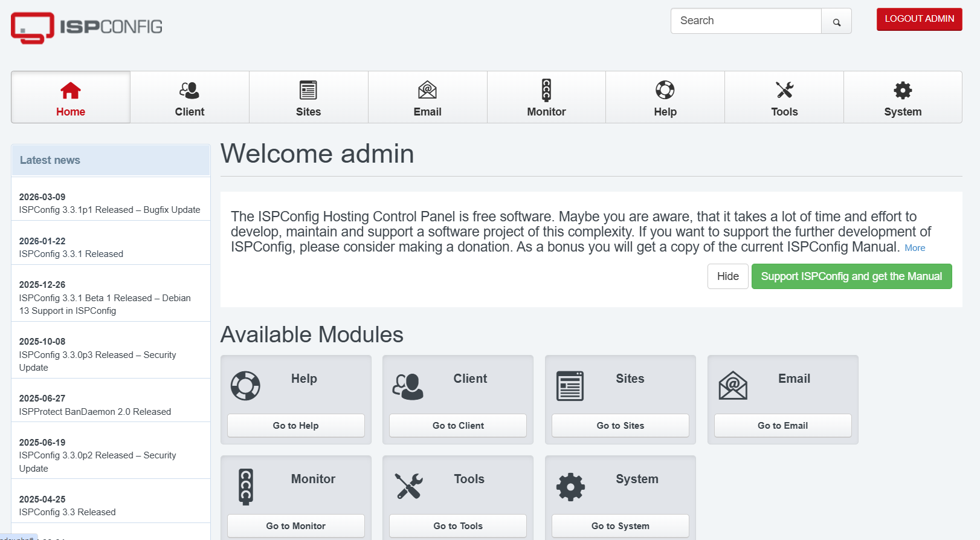The image size is (980, 540).
Task: Click the date 2025-12-26 in news
Action: click(x=42, y=285)
